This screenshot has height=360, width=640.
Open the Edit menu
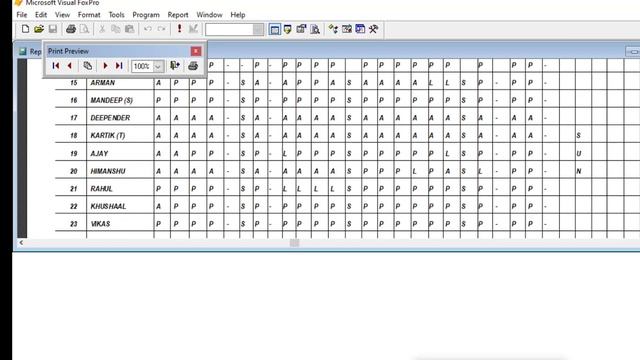click(x=41, y=15)
